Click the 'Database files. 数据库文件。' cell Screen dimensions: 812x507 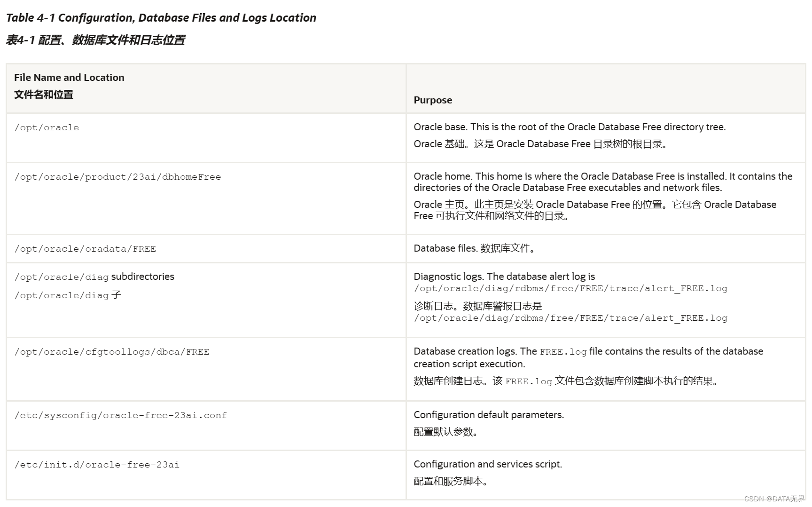(475, 248)
